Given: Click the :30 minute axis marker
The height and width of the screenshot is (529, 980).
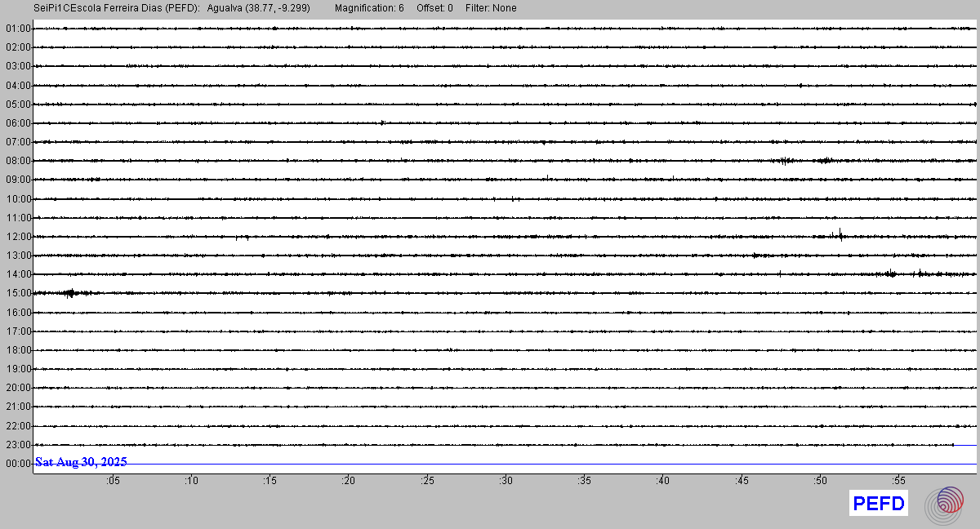Looking at the screenshot, I should 506,481.
